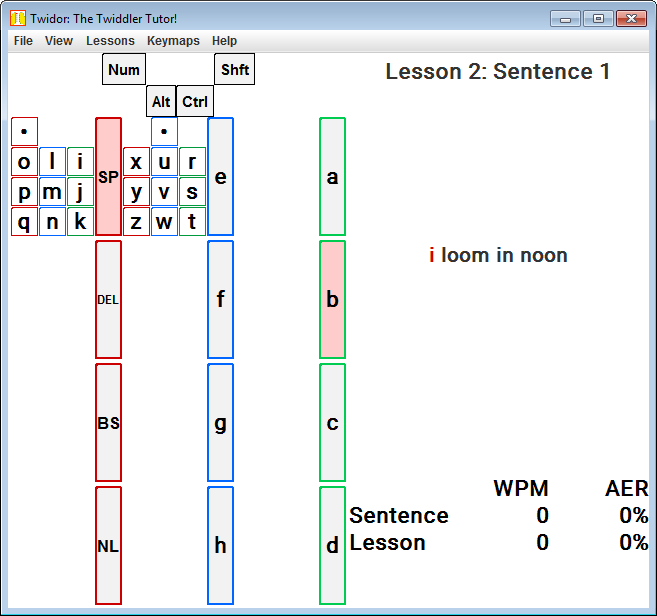
Task: Click the BS backspace key
Action: click(x=109, y=422)
